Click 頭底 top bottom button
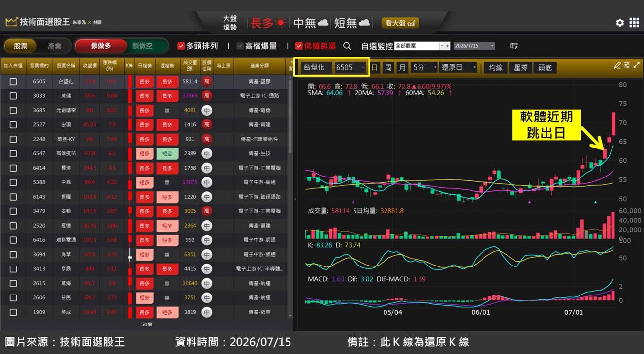 tap(545, 67)
